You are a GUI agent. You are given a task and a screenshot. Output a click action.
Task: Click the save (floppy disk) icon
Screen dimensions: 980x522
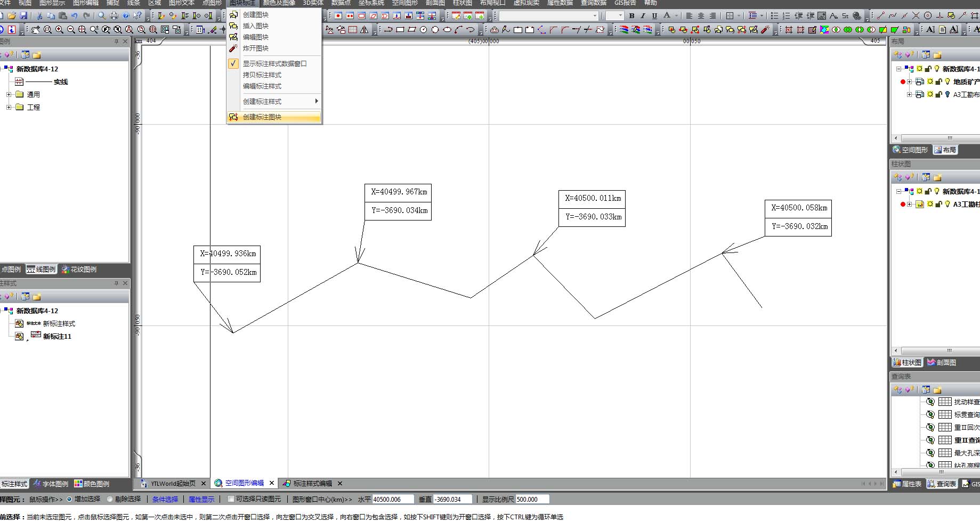tap(23, 16)
